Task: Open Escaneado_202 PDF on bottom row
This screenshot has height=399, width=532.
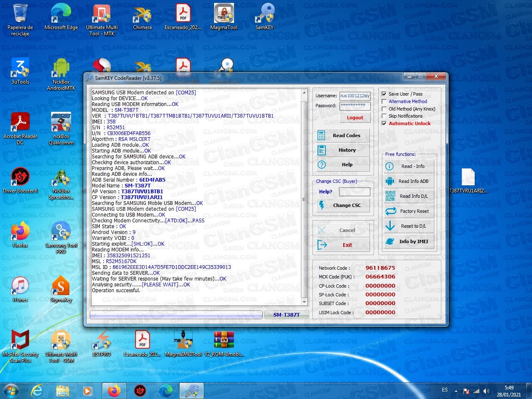Action: click(x=142, y=343)
